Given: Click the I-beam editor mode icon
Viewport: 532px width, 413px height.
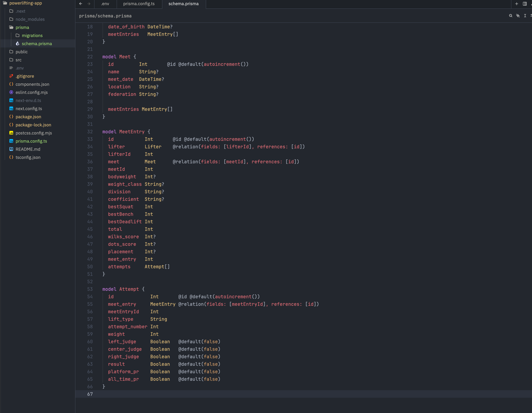Looking at the screenshot, I should (x=525, y=16).
